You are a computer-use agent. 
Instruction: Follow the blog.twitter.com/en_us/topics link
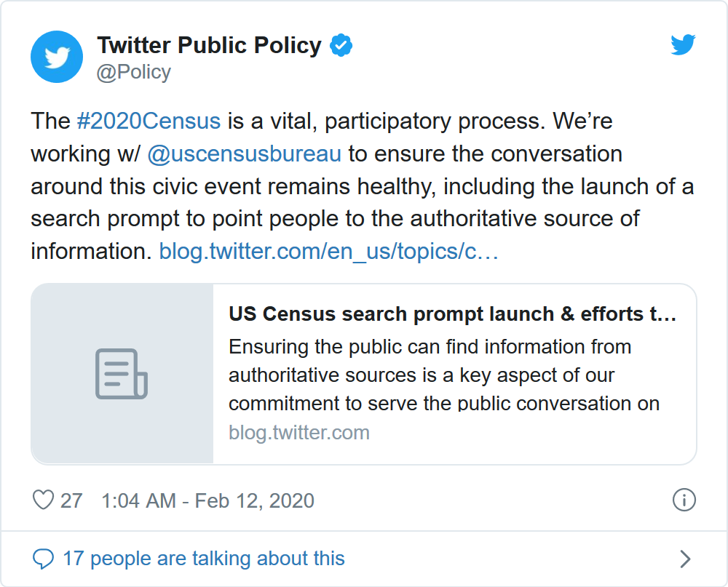pos(328,252)
